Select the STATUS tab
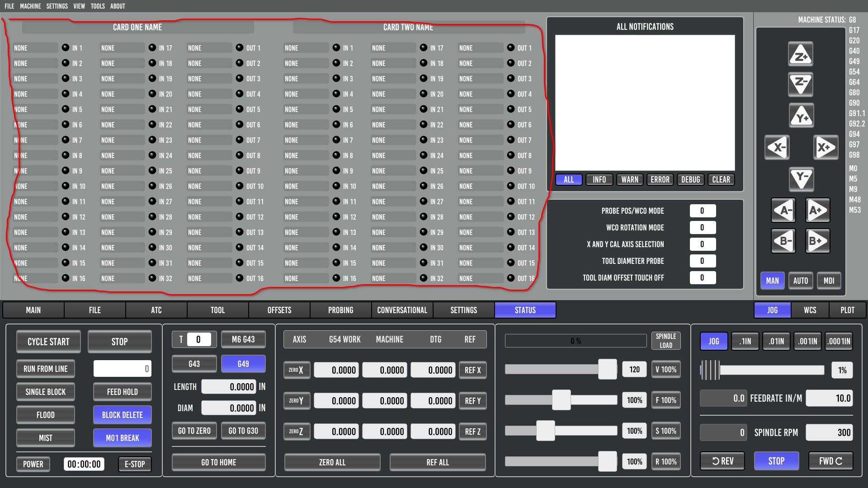This screenshot has height=488, width=868. click(524, 310)
